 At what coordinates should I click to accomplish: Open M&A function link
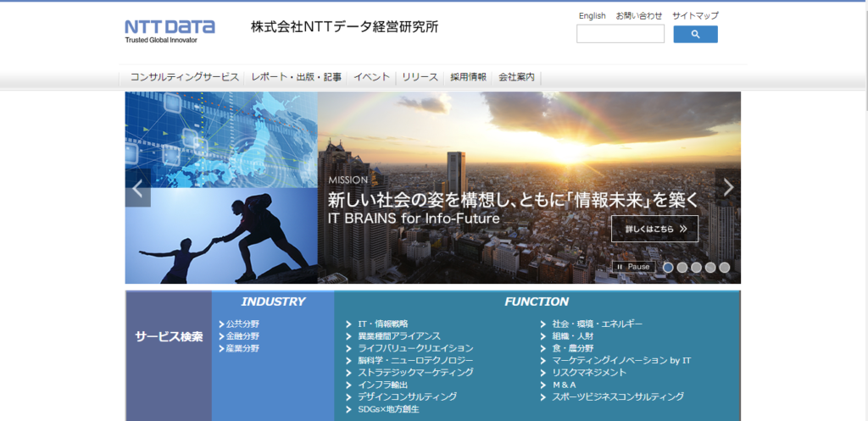[564, 385]
